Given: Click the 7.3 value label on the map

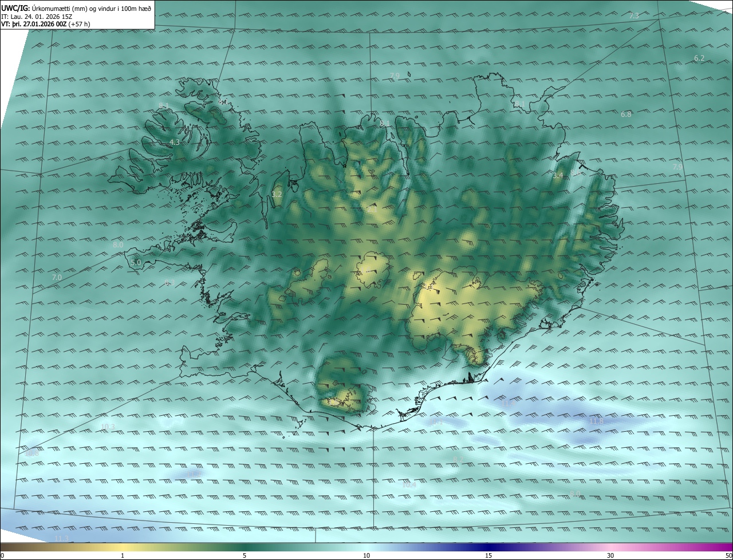Looking at the screenshot, I should click(633, 16).
